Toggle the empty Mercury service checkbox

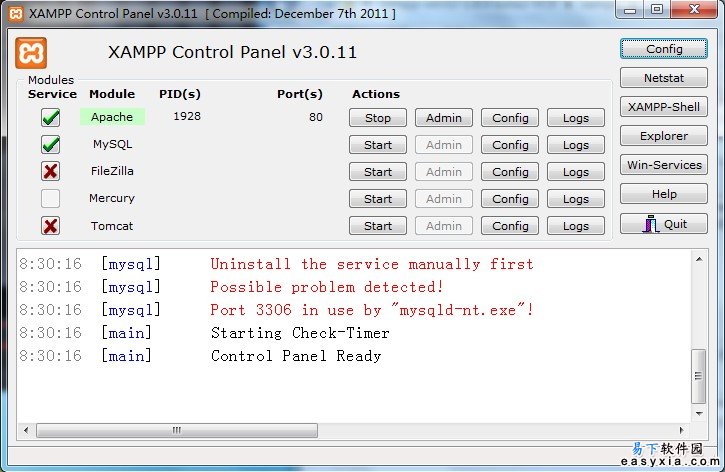(50, 199)
